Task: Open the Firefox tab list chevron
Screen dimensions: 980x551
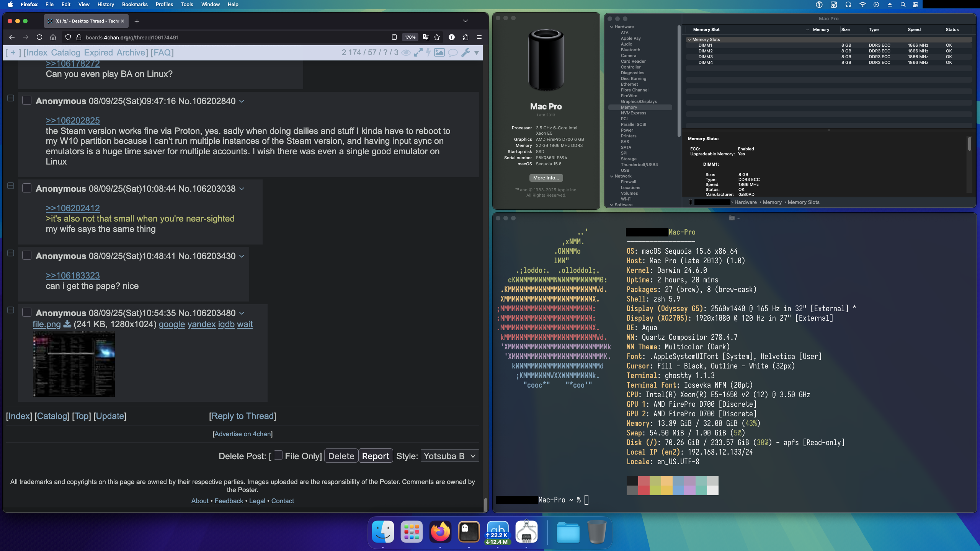Action: tap(465, 21)
